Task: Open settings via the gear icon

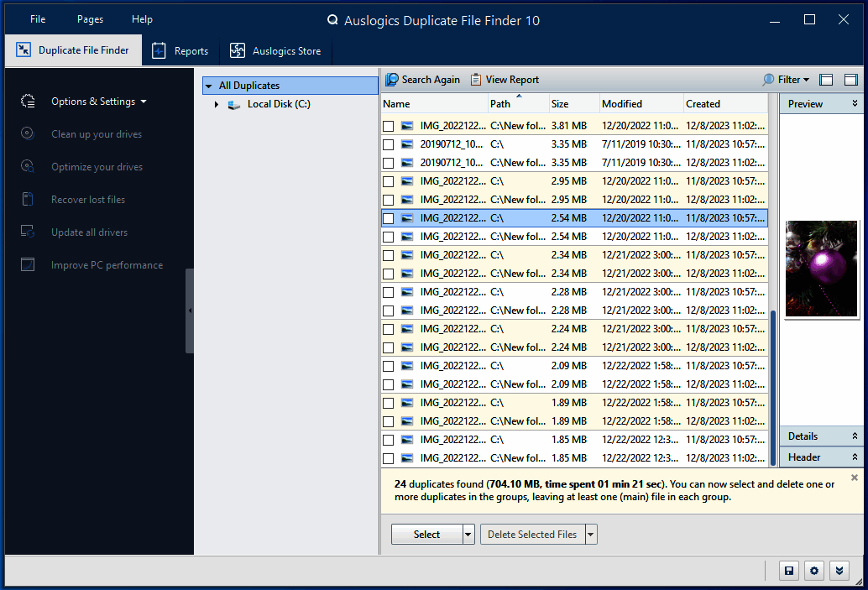Action: [813, 570]
